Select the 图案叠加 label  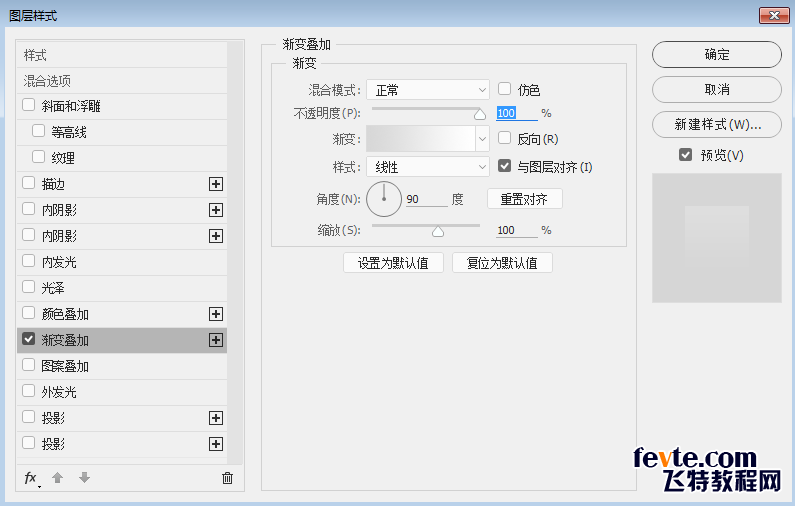[65, 366]
